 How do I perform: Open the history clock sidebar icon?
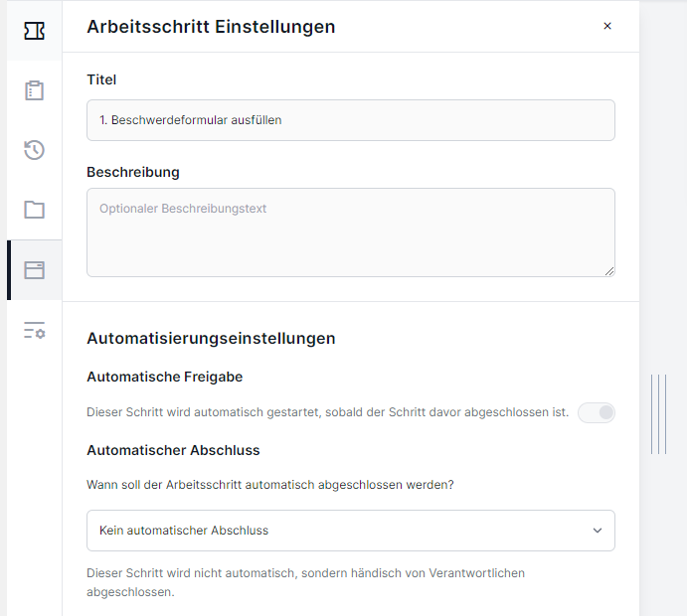pos(34,150)
